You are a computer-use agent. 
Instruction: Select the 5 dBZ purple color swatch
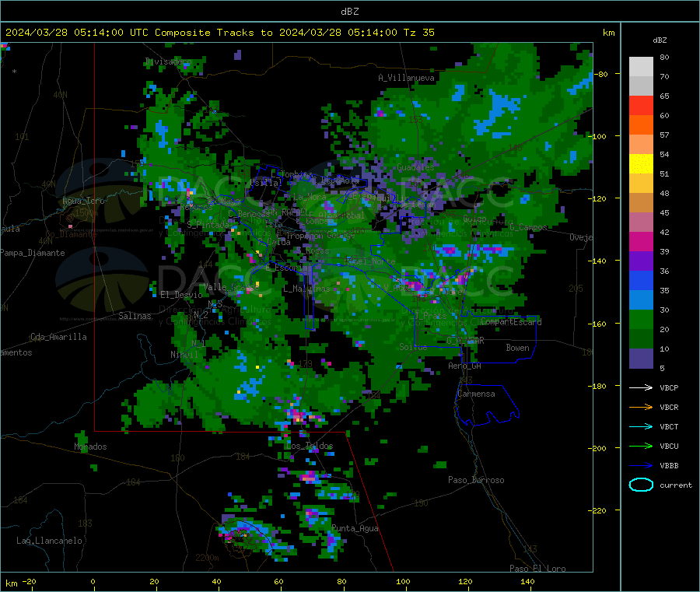pyautogui.click(x=641, y=359)
